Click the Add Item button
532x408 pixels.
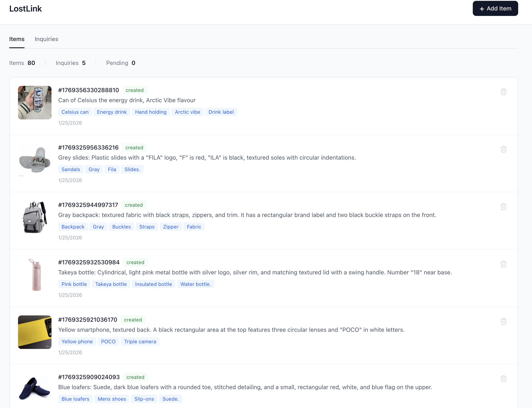[x=495, y=9]
